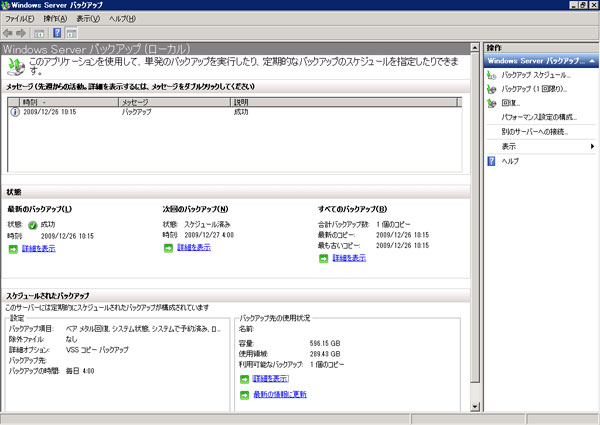Click the 最新の情報に更新 link

280,394
